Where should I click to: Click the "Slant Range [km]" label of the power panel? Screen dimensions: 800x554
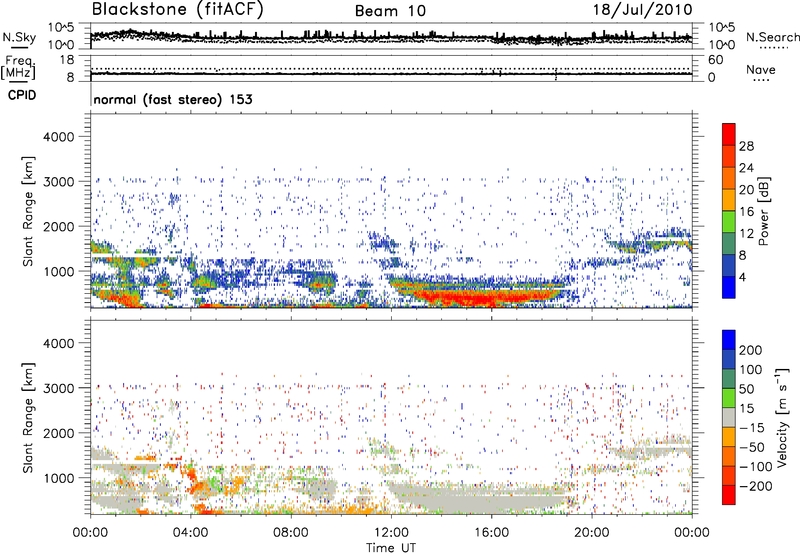pos(28,211)
